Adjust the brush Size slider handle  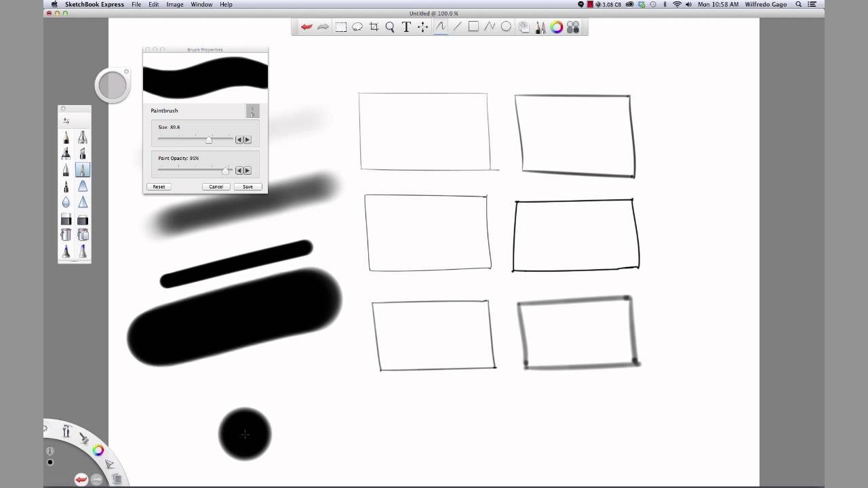[x=209, y=139]
